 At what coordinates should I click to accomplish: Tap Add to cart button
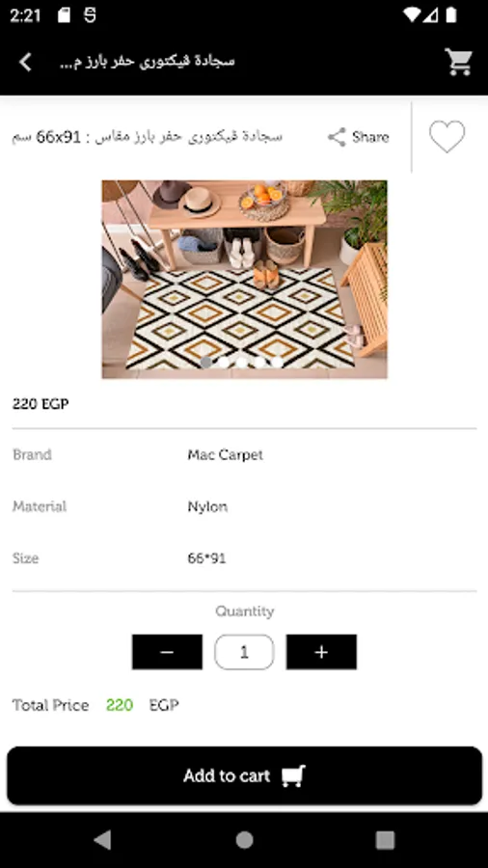(x=244, y=775)
